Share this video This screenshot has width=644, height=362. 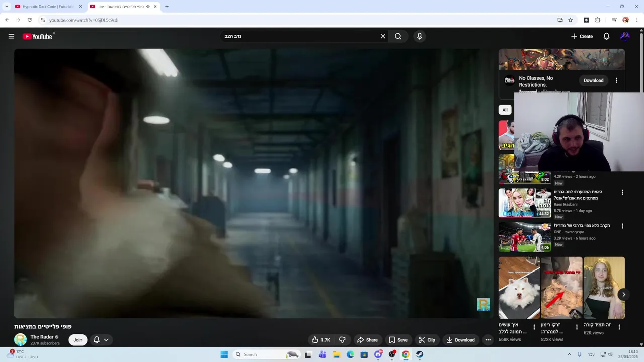[367, 340]
